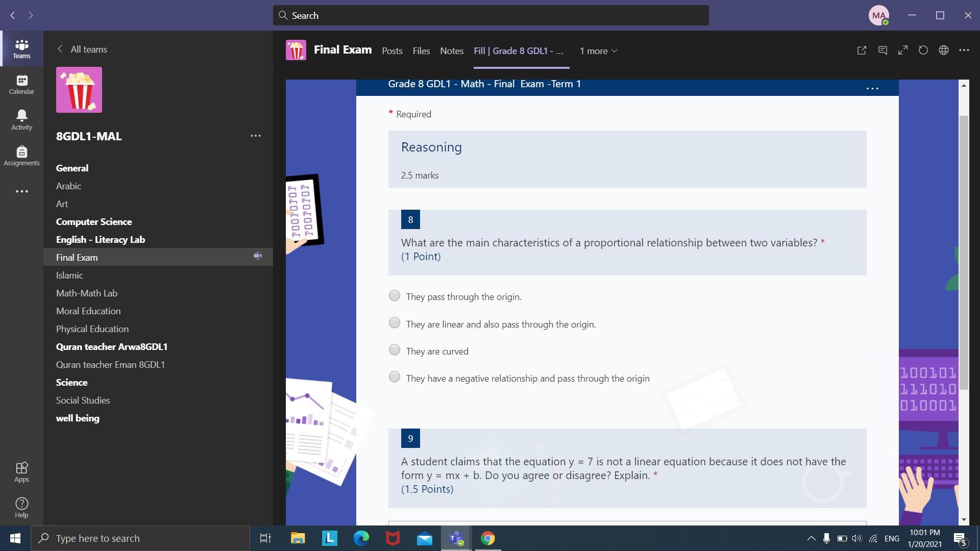Show the tab conversation icon
The image size is (980, 551).
point(883,51)
